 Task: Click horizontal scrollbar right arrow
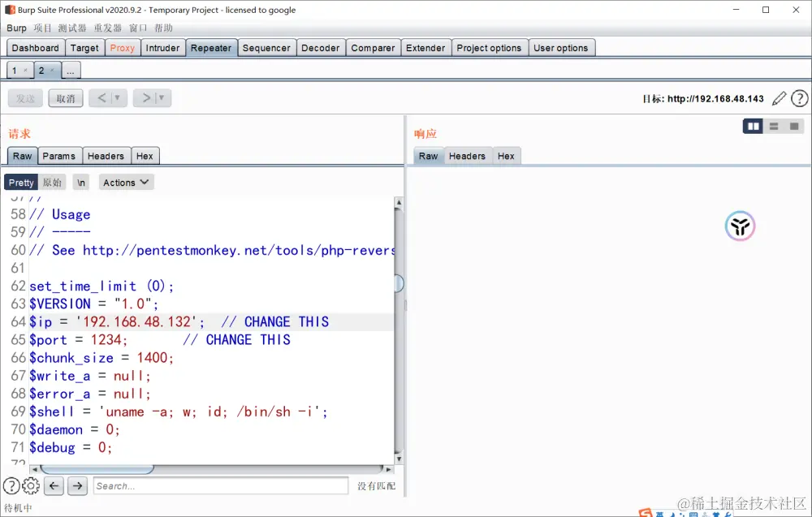[389, 469]
